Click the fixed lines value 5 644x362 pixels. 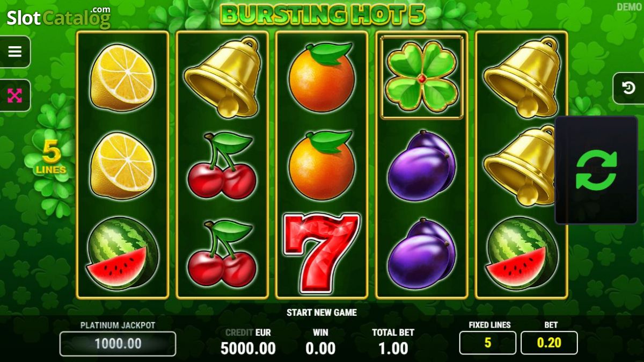tap(488, 343)
